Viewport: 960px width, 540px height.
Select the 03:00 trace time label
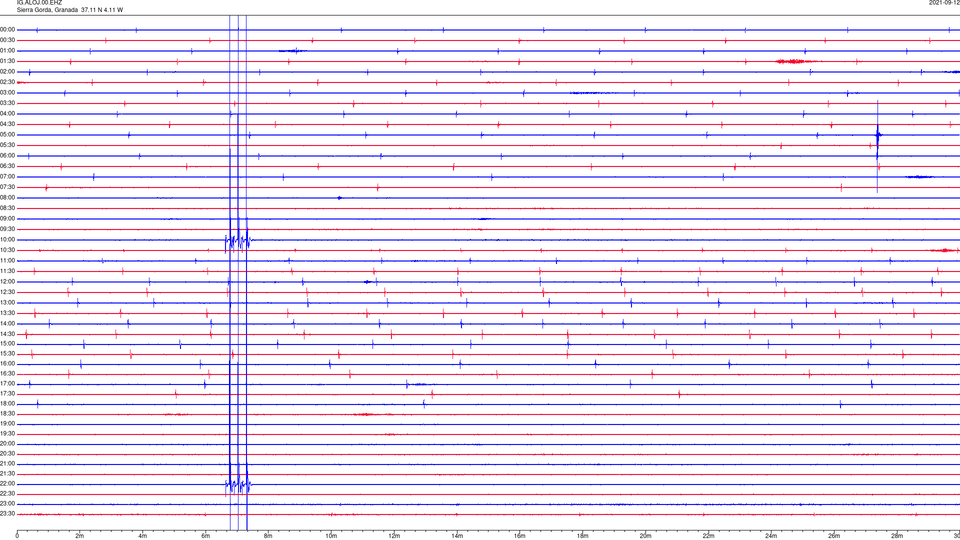8,92
